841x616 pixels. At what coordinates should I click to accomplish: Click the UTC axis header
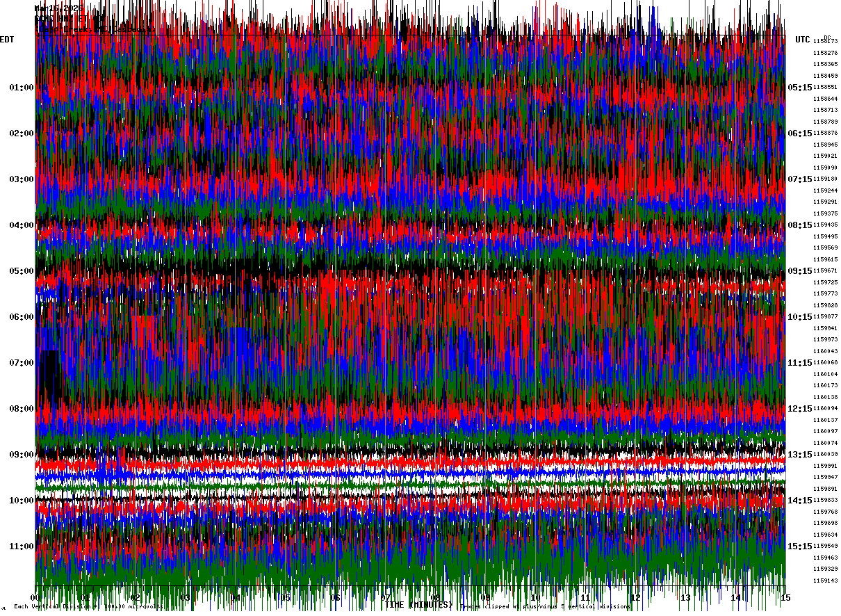(803, 40)
